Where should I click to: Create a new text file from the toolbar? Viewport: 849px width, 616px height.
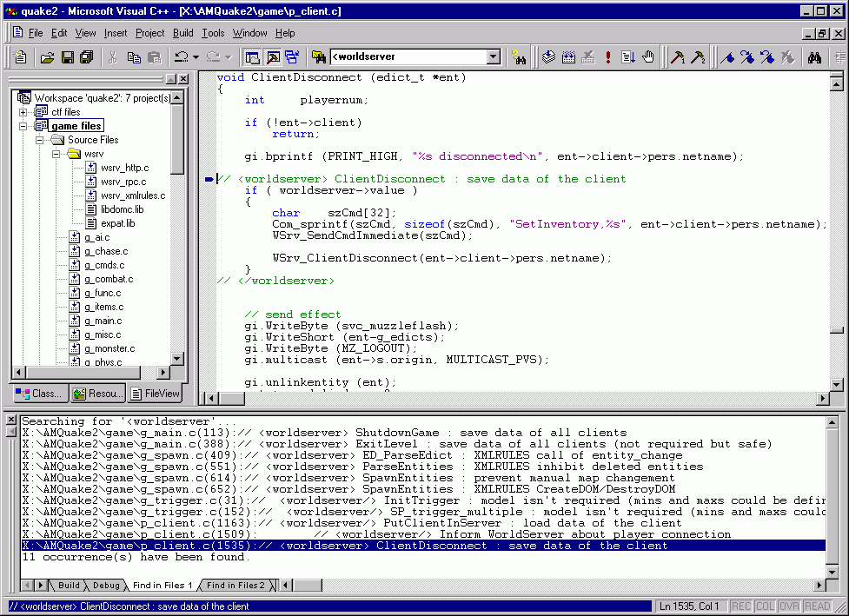pos(20,56)
